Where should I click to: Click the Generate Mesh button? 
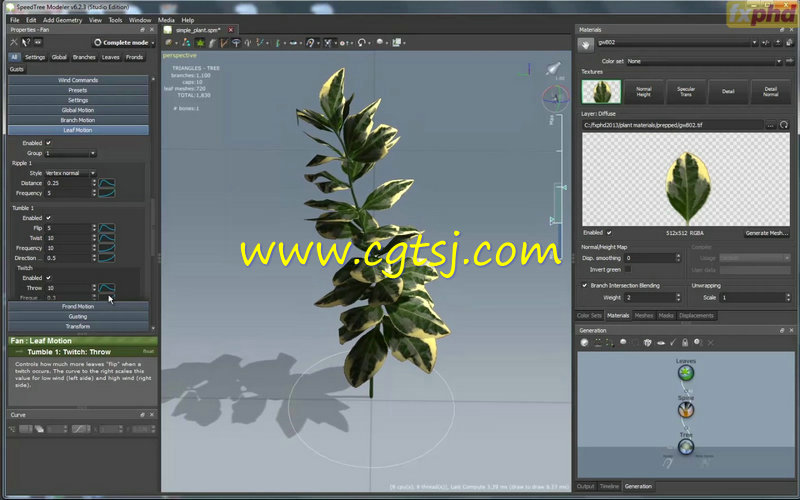pyautogui.click(x=766, y=233)
